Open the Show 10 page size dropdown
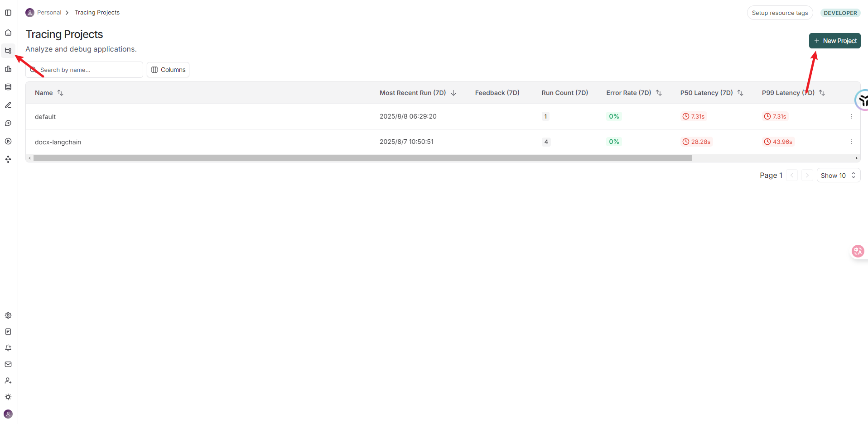 point(838,176)
